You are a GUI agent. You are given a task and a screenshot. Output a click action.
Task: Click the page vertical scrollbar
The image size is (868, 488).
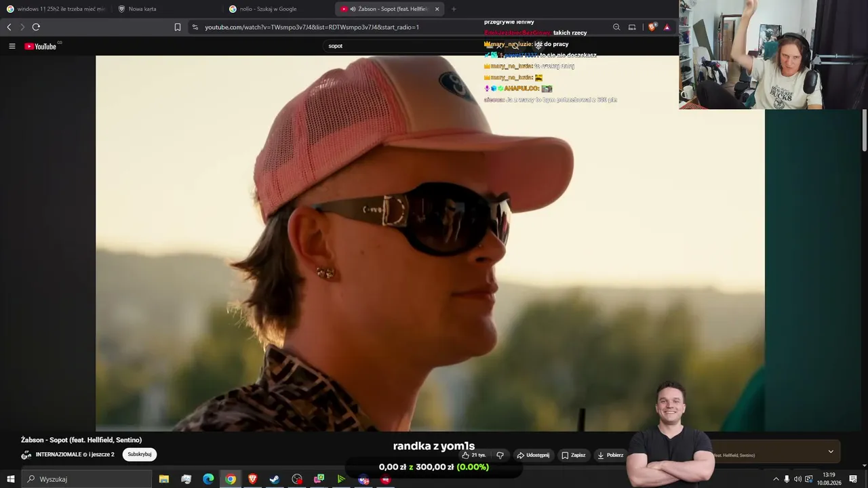[x=865, y=130]
